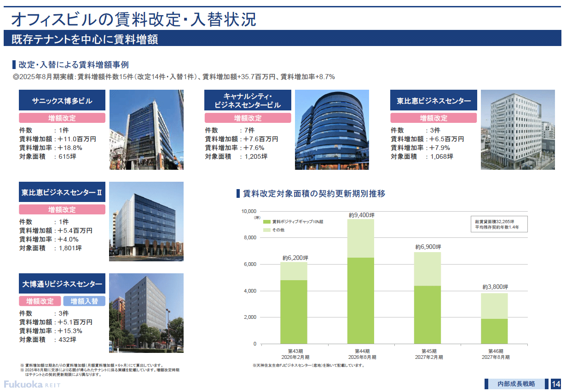572x392 pixels.
Task: Select the サニックス博多ビル title label
Action: click(62, 101)
